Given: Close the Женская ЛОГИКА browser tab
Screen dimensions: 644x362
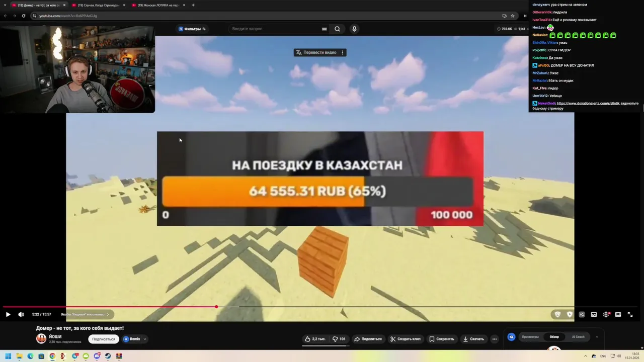Looking at the screenshot, I should [x=184, y=5].
